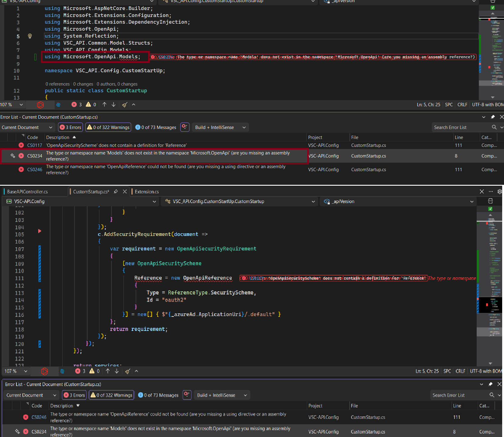Switch to the BaseAPIController.cs tab
Image resolution: width=504 pixels, height=437 pixels.
[27, 191]
